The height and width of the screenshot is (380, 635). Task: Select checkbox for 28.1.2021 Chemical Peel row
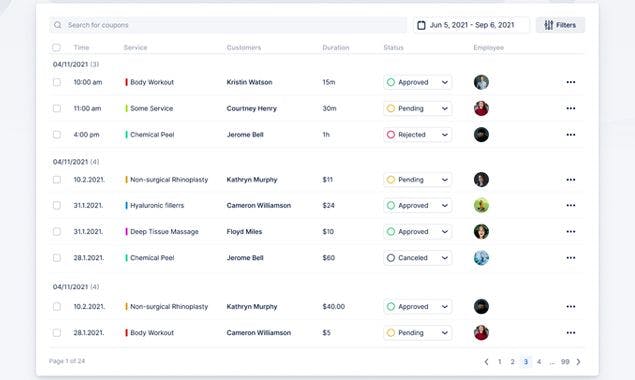(x=57, y=258)
